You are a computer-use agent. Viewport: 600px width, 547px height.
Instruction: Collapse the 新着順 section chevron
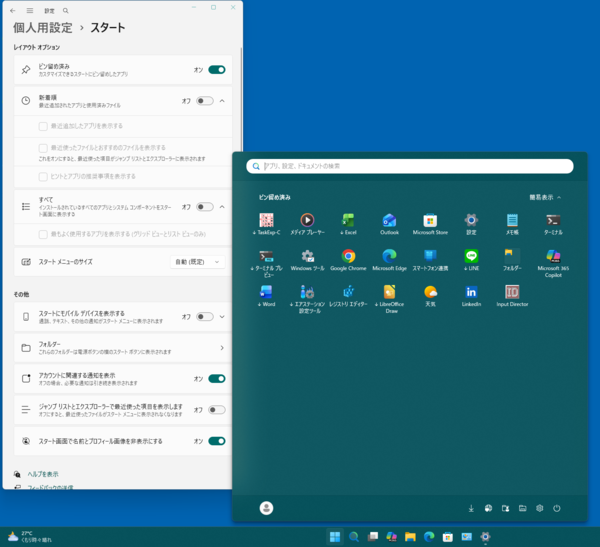[x=222, y=101]
